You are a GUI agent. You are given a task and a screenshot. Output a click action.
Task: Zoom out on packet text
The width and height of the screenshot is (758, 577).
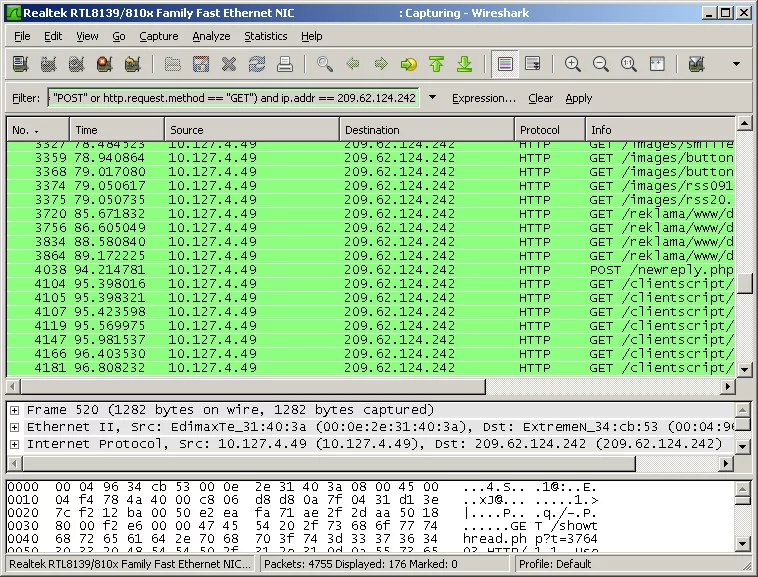tap(601, 64)
